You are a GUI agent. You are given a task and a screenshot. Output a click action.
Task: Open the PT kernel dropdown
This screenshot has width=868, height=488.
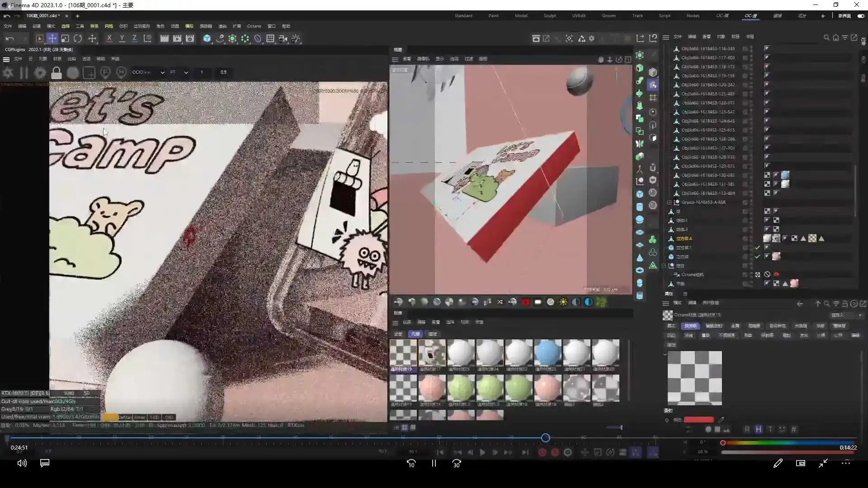(179, 72)
